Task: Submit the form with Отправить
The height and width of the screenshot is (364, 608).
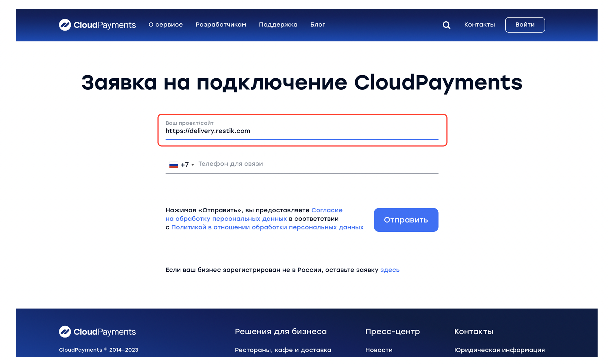Action: point(406,220)
